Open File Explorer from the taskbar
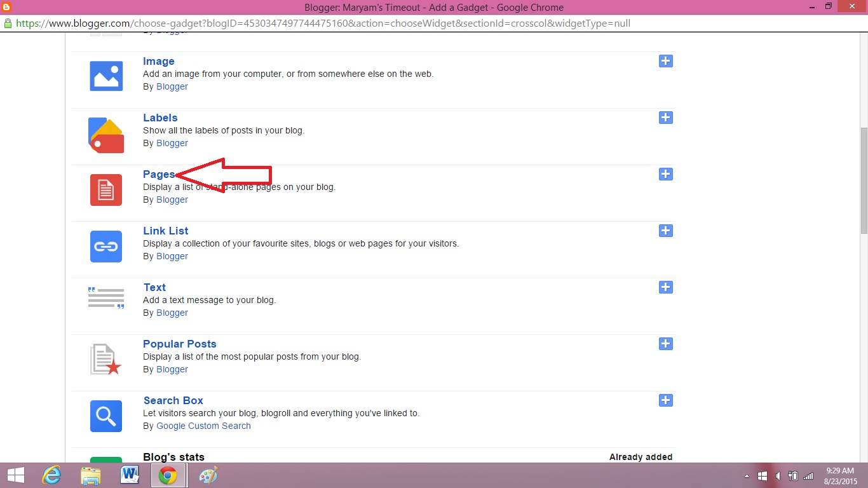 click(91, 475)
